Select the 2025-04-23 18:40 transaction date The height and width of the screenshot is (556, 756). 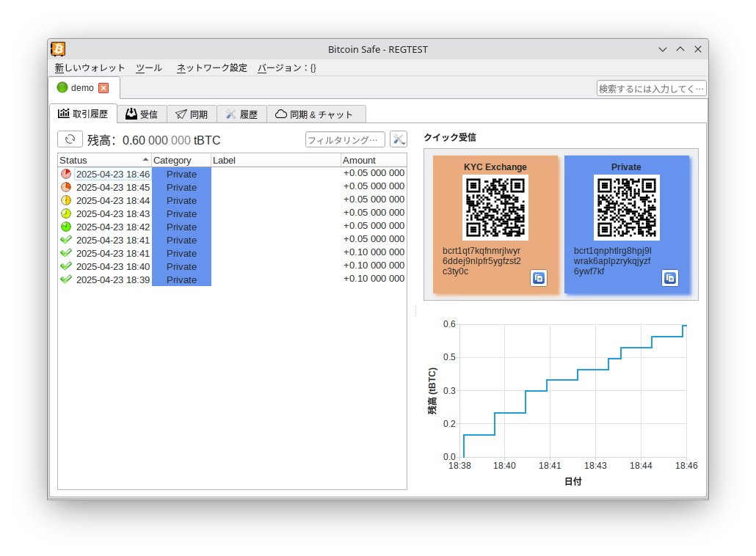(113, 266)
